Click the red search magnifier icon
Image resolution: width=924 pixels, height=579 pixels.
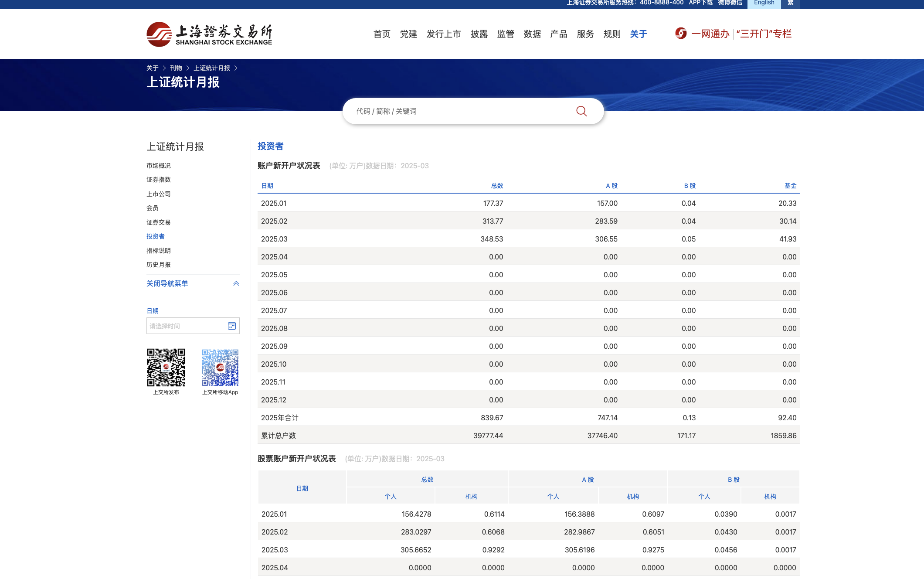(581, 111)
